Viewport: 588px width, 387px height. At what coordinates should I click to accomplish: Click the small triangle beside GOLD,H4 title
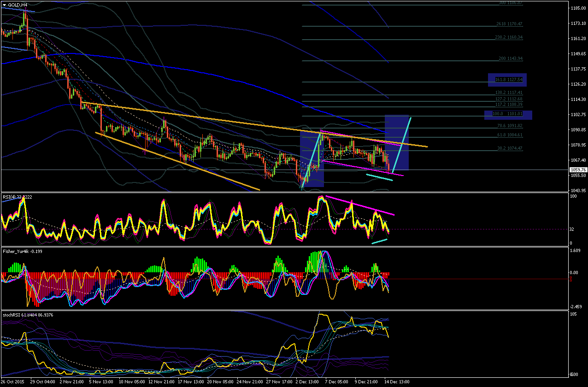point(4,5)
